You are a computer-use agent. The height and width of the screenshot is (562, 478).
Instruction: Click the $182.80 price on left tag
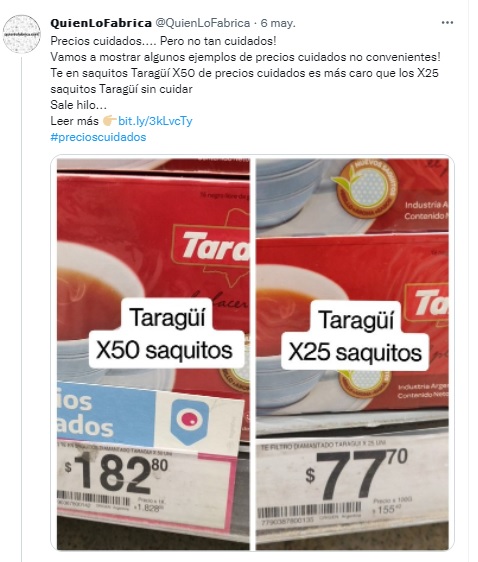[x=116, y=474]
